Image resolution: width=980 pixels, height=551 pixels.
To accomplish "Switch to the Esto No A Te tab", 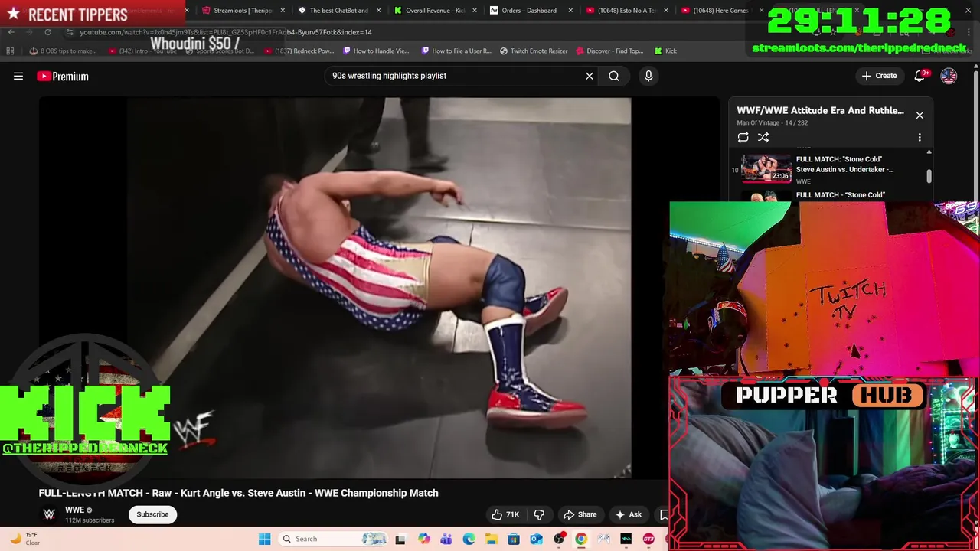I will point(625,11).
